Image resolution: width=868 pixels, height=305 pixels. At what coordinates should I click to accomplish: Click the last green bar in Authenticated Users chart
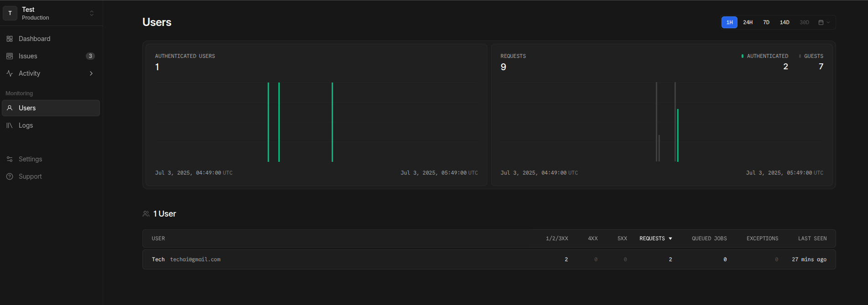coord(332,122)
